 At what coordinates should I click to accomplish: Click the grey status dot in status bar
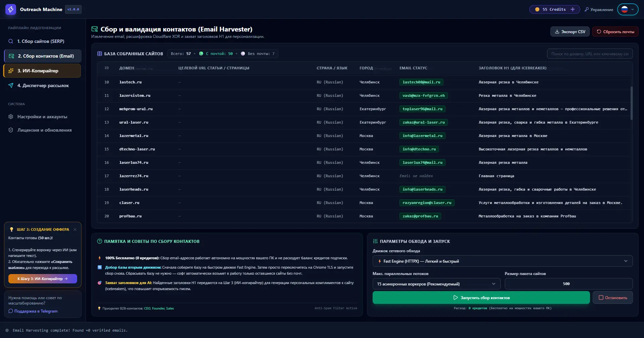(7, 330)
